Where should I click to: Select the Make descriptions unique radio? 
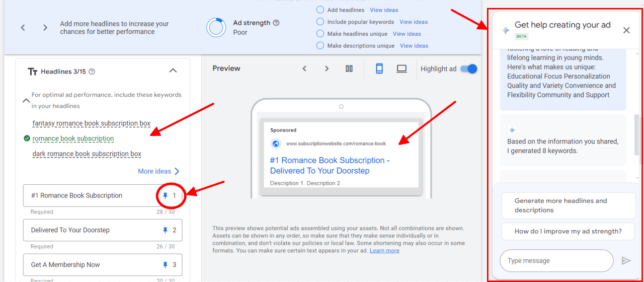[x=320, y=46]
